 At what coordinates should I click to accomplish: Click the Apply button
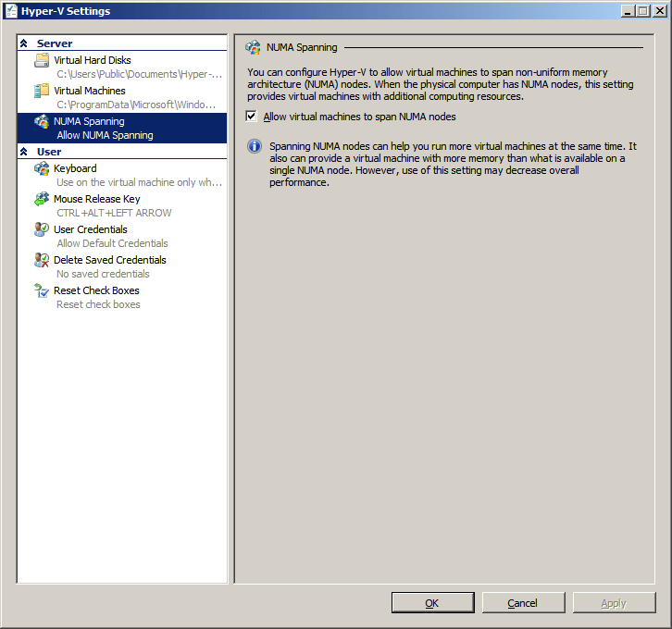pos(614,603)
